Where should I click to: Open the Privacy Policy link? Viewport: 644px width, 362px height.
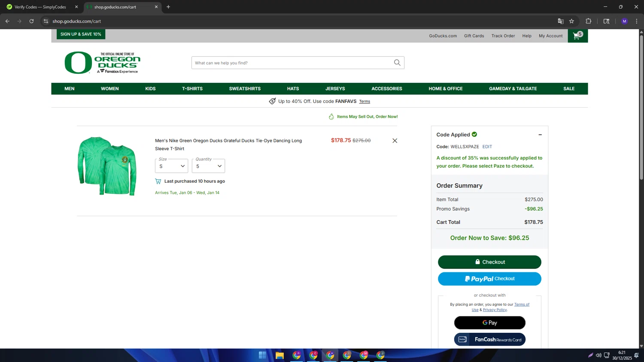[495, 310]
